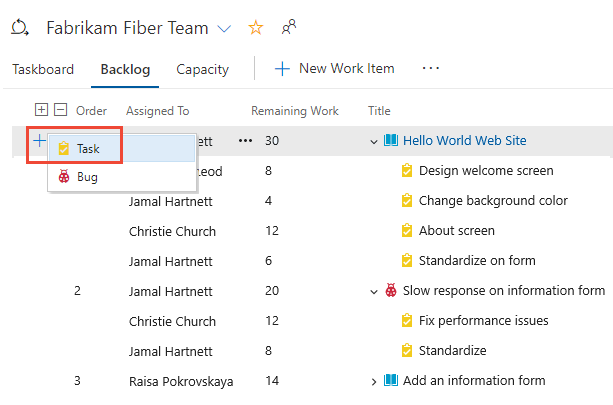613x405 pixels.
Task: Click the expand all plus icon
Action: click(41, 110)
